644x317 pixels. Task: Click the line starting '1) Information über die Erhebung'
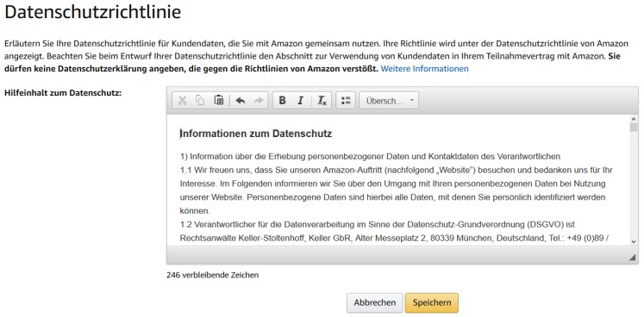pos(370,157)
